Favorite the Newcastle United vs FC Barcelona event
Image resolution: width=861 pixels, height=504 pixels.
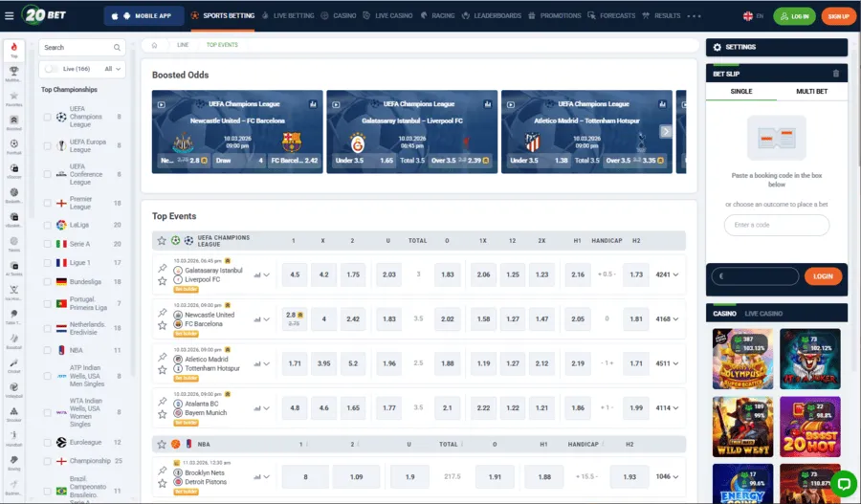click(163, 325)
